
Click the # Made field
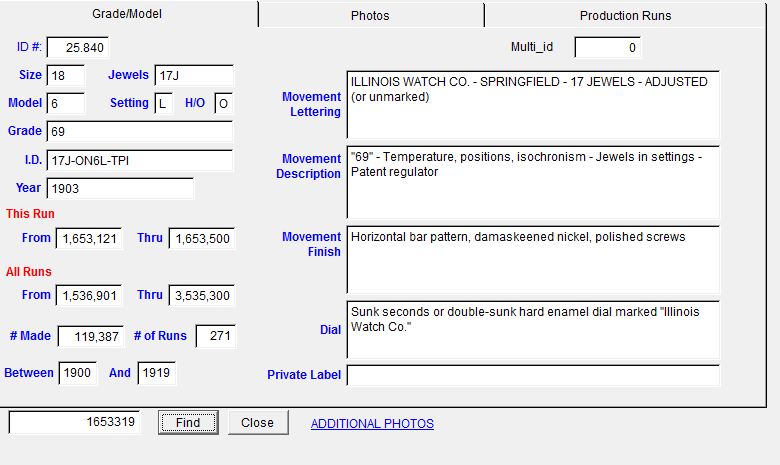point(90,337)
